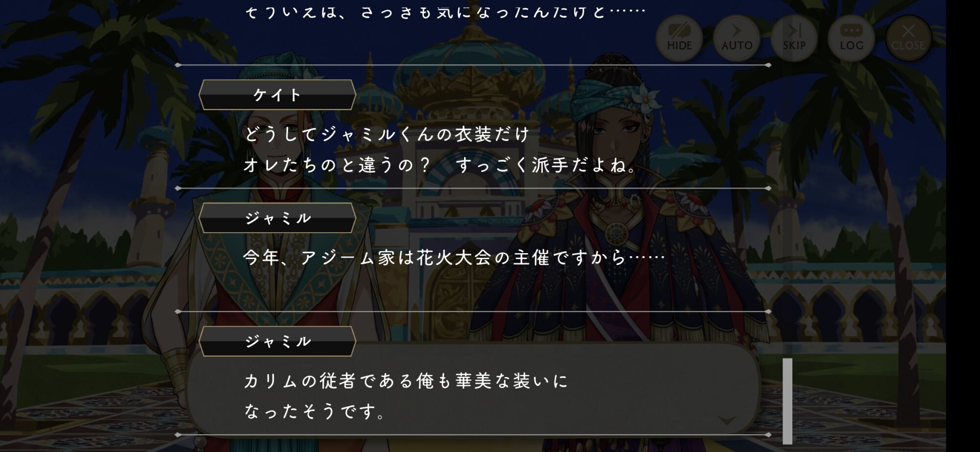980x452 pixels.
Task: Select the ケイト speaker name label
Action: (x=277, y=95)
